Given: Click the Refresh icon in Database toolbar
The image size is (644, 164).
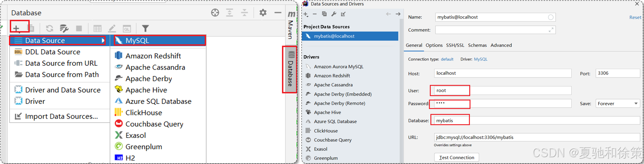Looking at the screenshot, I should click(x=49, y=28).
